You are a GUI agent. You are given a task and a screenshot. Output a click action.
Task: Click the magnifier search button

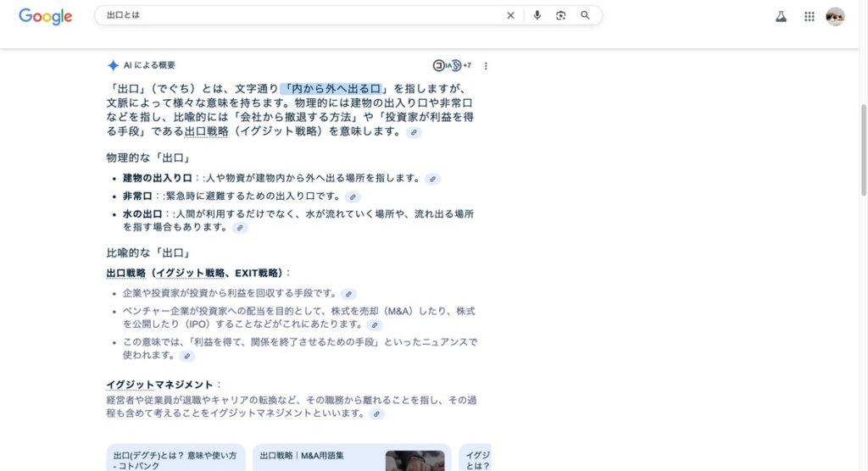pos(585,15)
